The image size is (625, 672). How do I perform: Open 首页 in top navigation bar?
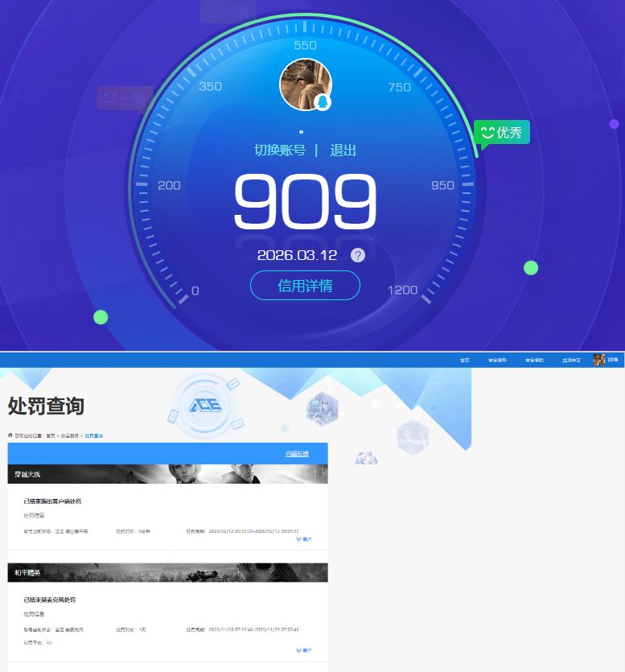(x=464, y=361)
